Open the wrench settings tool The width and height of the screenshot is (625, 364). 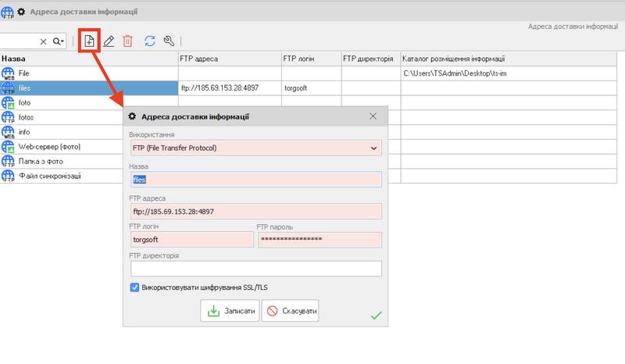click(x=168, y=41)
